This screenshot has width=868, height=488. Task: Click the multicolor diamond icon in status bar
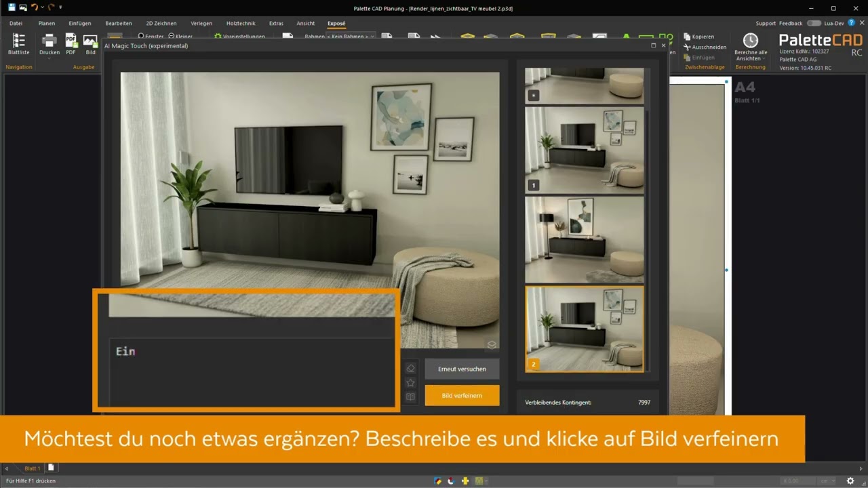(438, 481)
